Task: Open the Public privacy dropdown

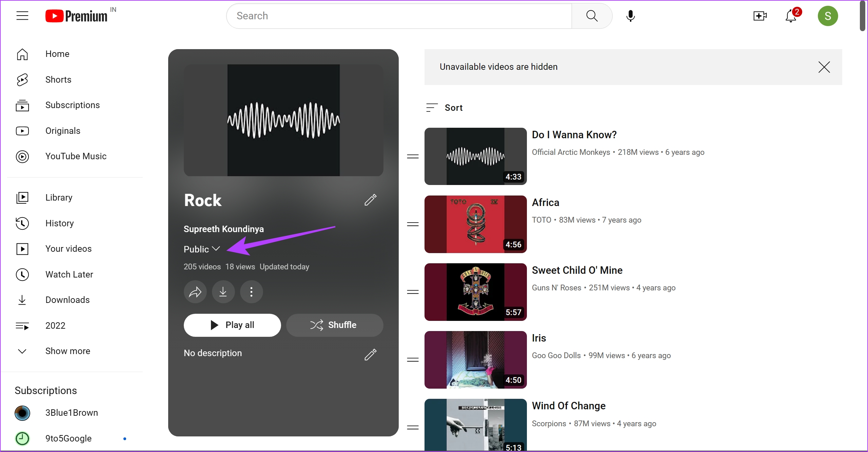Action: click(x=202, y=249)
